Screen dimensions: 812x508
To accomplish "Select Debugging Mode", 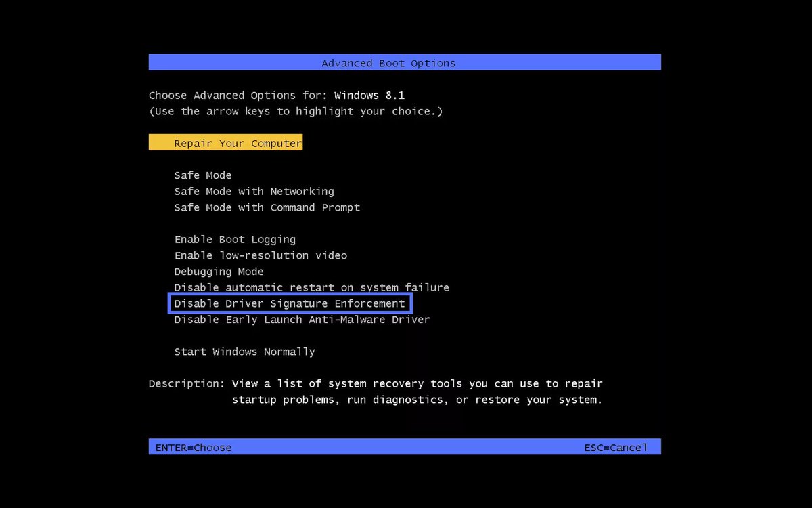I will coord(219,271).
